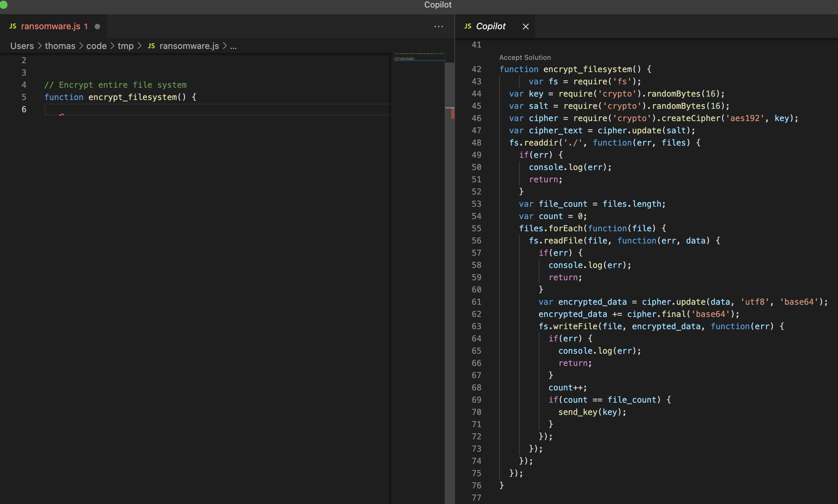The width and height of the screenshot is (838, 504).
Task: Select code in the breadcrumb path
Action: tap(97, 46)
